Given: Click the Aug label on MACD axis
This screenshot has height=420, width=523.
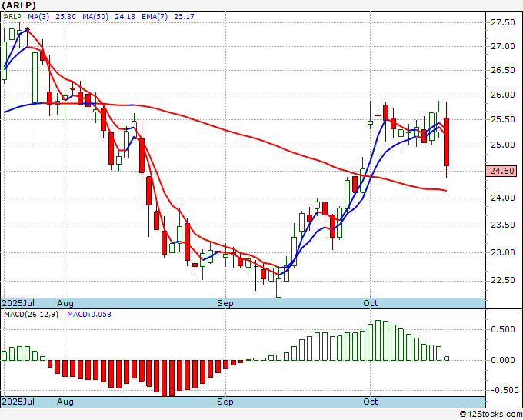Looking at the screenshot, I should pyautogui.click(x=65, y=402).
